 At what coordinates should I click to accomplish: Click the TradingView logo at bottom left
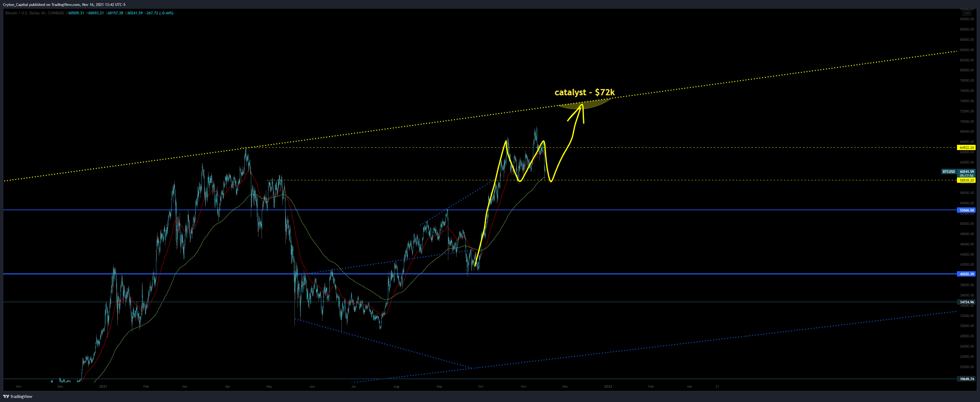[18, 396]
